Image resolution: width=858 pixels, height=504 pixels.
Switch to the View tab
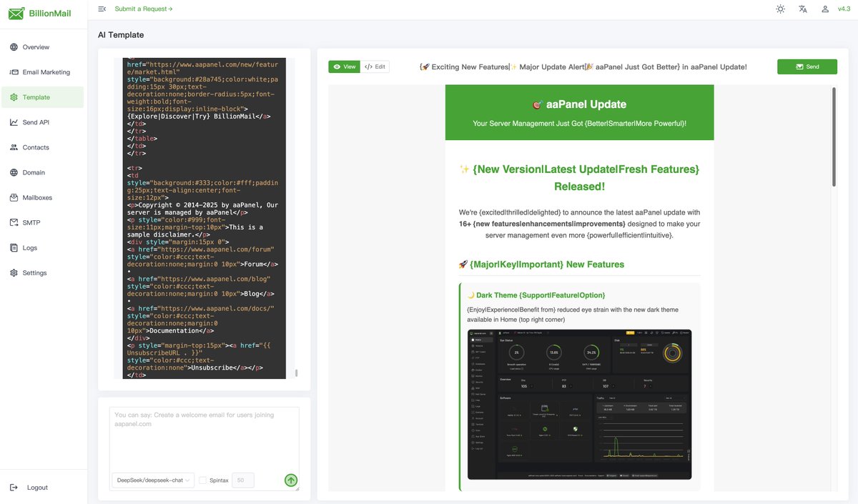pyautogui.click(x=345, y=66)
